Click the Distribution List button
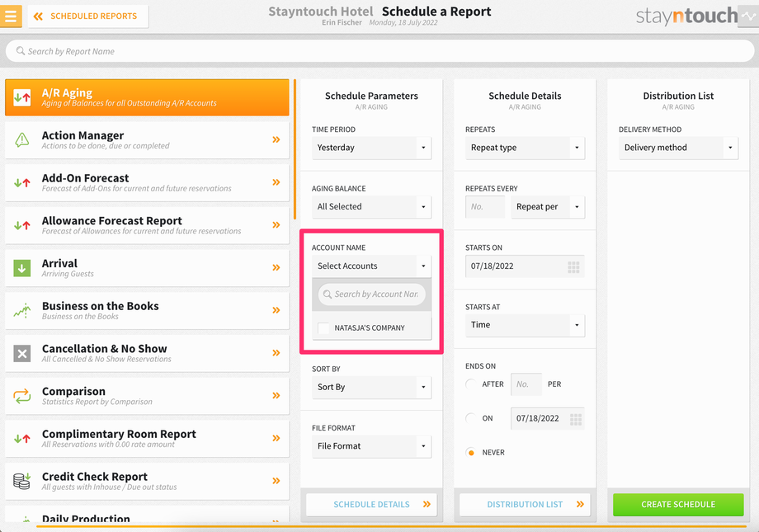Image resolution: width=759 pixels, height=532 pixels. tap(525, 505)
